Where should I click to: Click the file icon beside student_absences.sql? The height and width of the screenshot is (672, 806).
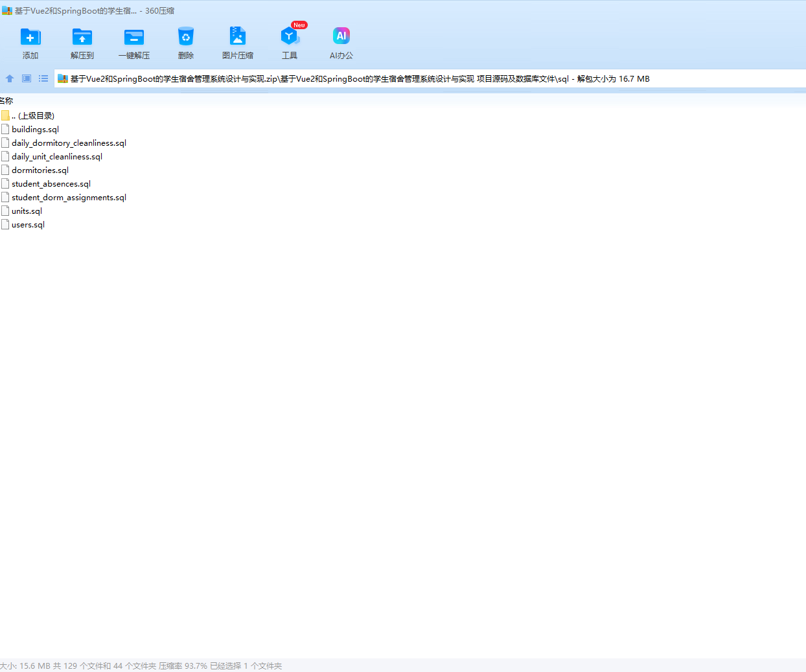coord(5,183)
